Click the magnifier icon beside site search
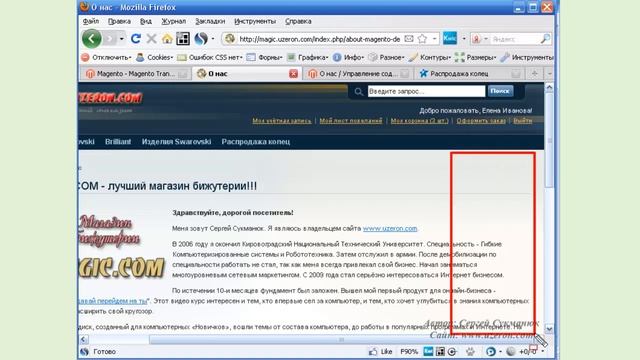This screenshot has height=360, width=640. [x=358, y=92]
